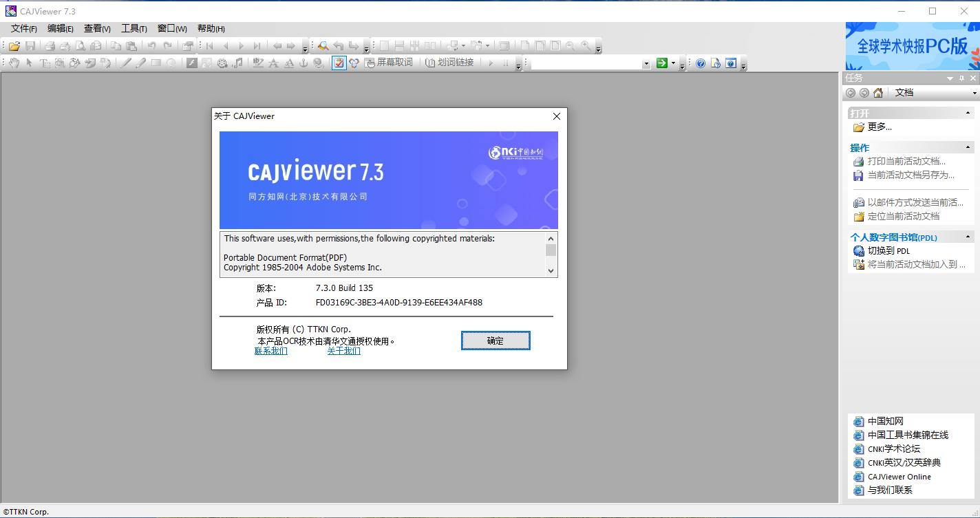
Task: Click the blue help question mark icon
Action: [701, 63]
